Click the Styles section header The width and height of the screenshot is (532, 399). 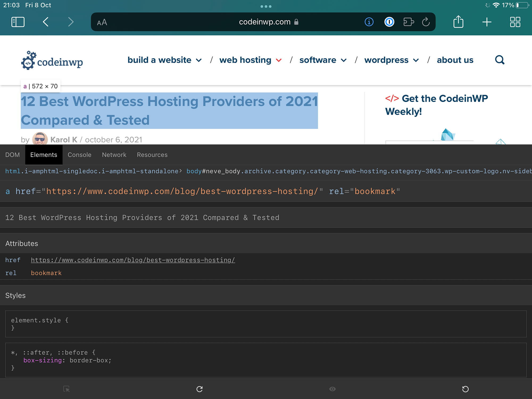point(266,295)
